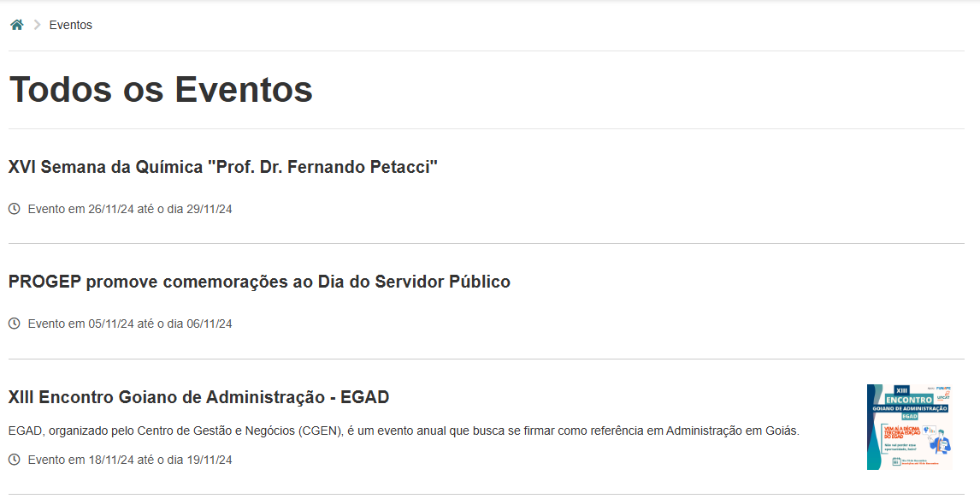Open the Eventos breadcrumb link
980x499 pixels.
pyautogui.click(x=71, y=25)
